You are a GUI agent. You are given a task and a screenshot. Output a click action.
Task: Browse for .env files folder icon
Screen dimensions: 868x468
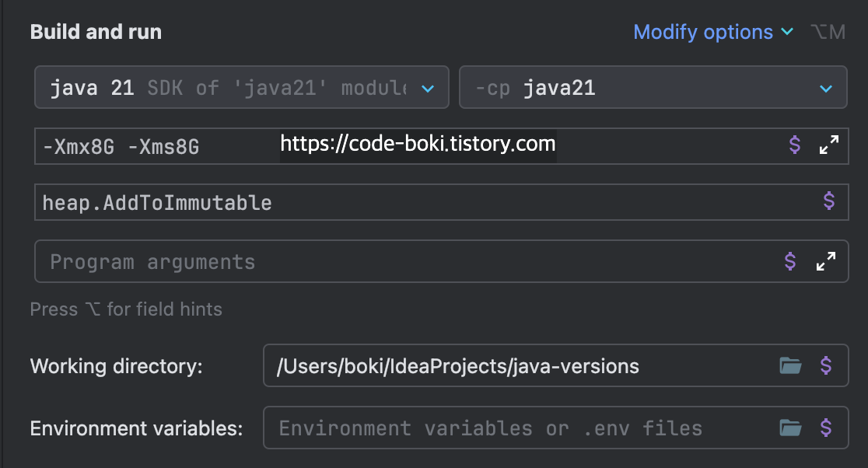[790, 428]
